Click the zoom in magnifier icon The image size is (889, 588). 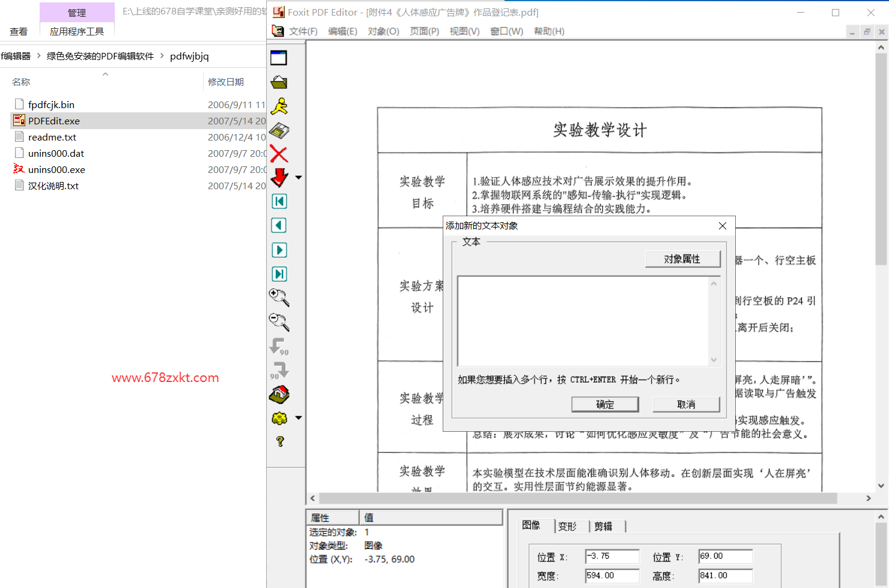click(x=279, y=297)
